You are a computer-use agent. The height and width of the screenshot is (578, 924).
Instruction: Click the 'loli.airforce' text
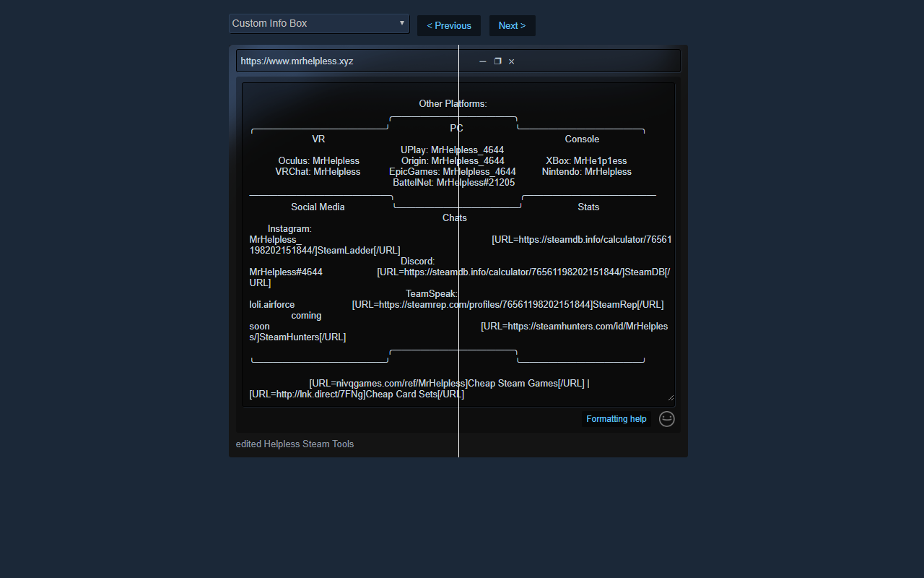(272, 305)
